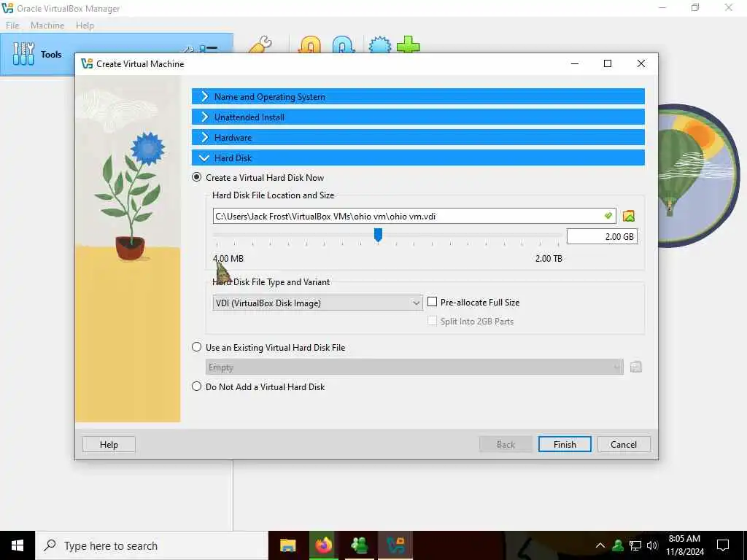Viewport: 747px width, 560px height.
Task: Click the 4.00 MB minimum size label
Action: (228, 258)
